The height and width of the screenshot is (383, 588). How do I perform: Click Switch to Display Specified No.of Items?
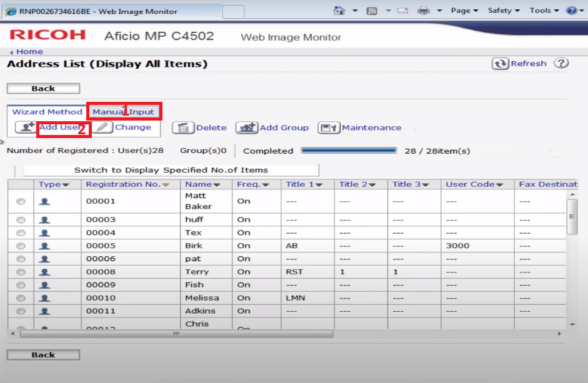[x=171, y=170]
